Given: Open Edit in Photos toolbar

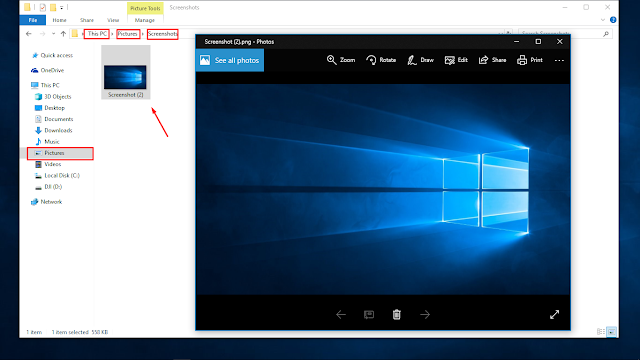Looking at the screenshot, I should click(x=456, y=60).
